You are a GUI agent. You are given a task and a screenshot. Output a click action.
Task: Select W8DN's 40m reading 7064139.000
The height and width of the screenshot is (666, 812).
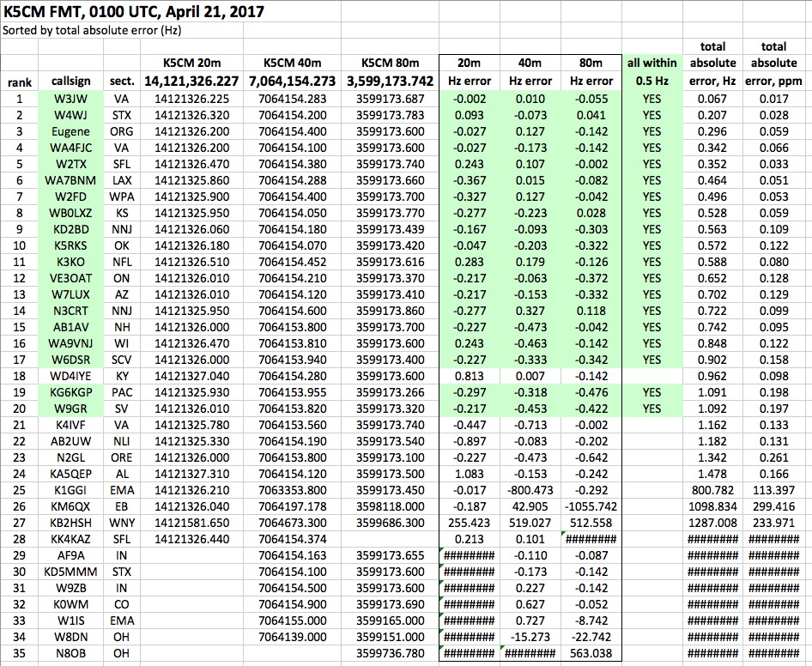292,637
